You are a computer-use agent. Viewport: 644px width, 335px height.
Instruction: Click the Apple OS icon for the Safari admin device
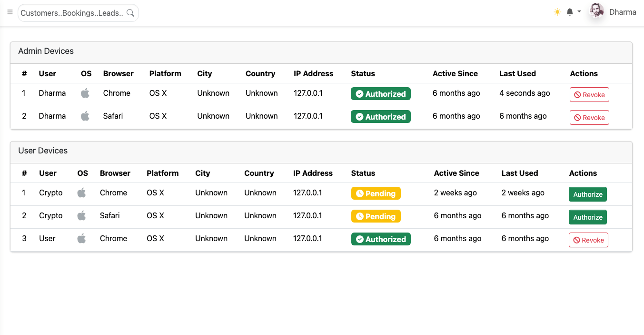[85, 116]
